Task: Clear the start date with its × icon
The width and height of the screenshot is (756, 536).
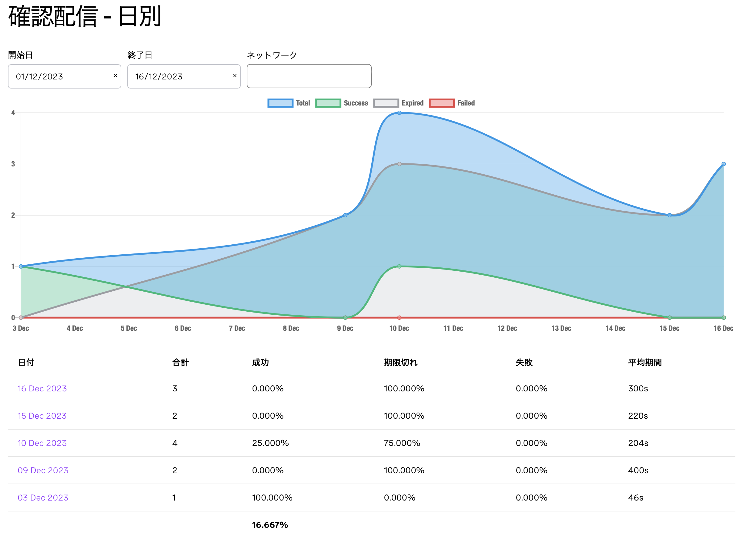Action: (115, 75)
